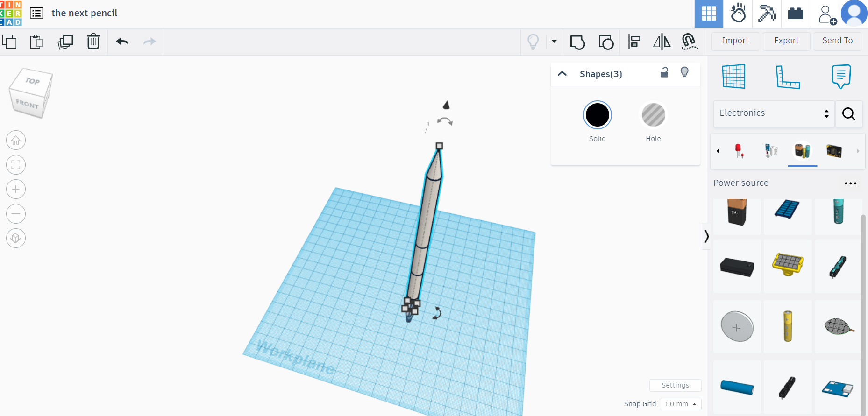This screenshot has height=416, width=868.
Task: Click the Tinkercad logo
Action: [x=10, y=13]
